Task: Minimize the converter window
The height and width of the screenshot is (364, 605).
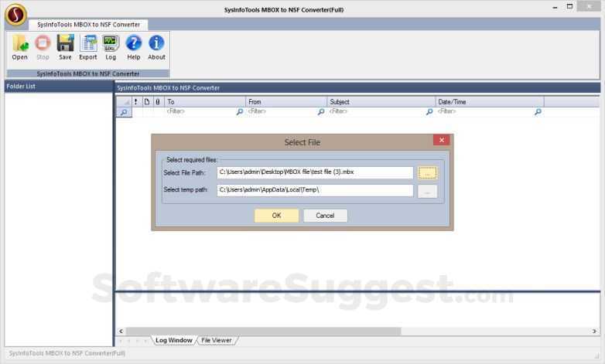Action: tap(555, 7)
